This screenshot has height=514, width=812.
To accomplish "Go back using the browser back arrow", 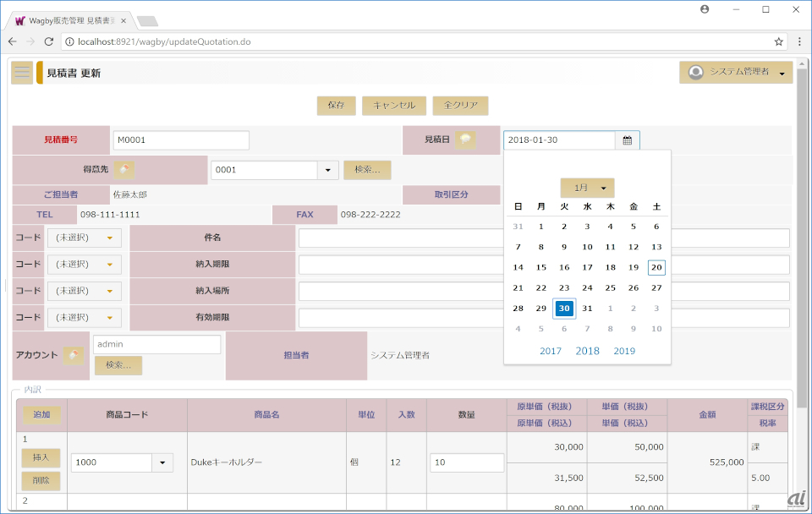I will (x=13, y=41).
